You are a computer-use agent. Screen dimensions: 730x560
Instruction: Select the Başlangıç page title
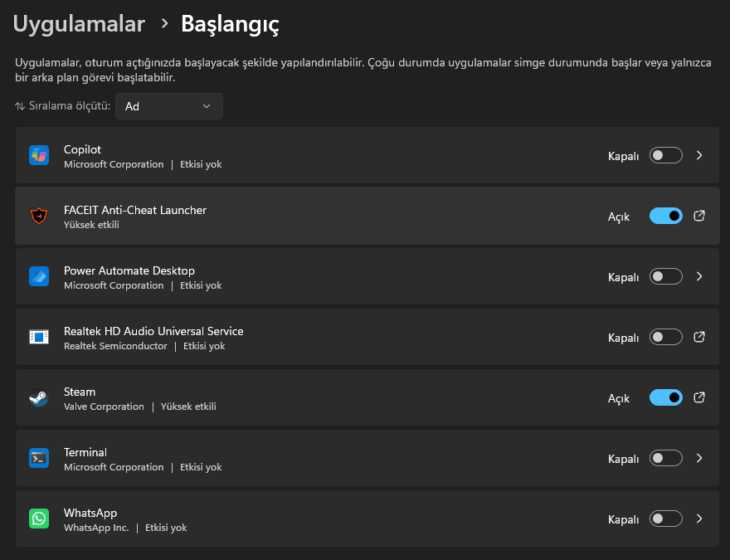coord(230,24)
